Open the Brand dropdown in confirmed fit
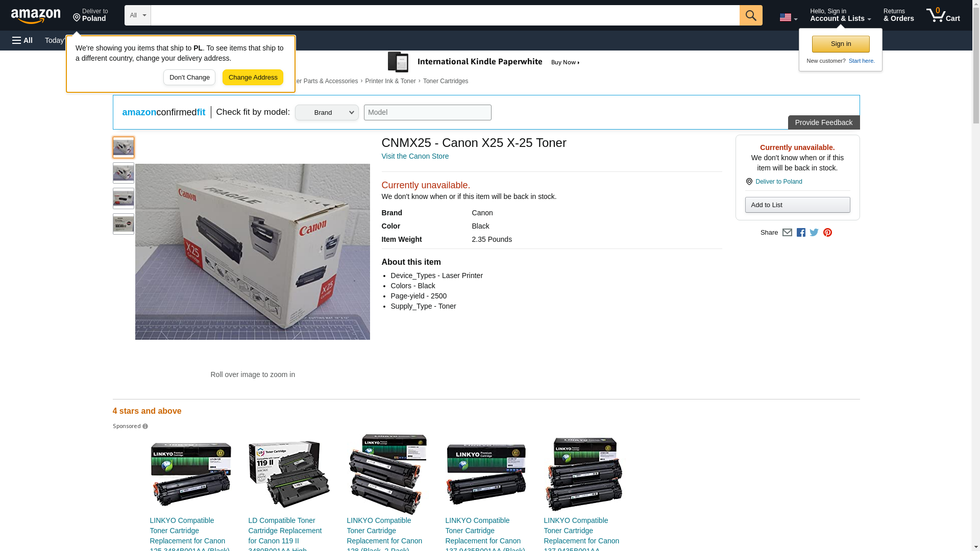Image resolution: width=980 pixels, height=551 pixels. 327,113
